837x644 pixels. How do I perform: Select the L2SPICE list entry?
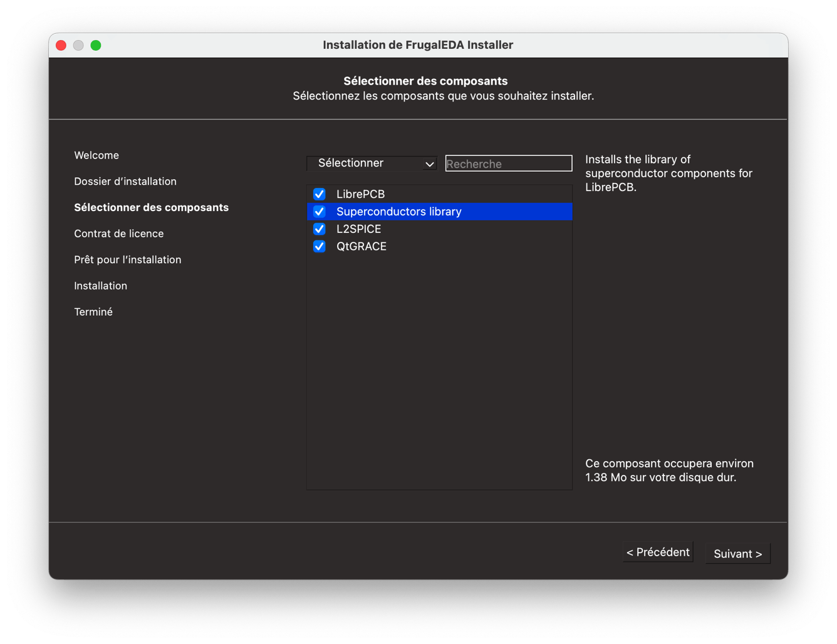point(358,229)
